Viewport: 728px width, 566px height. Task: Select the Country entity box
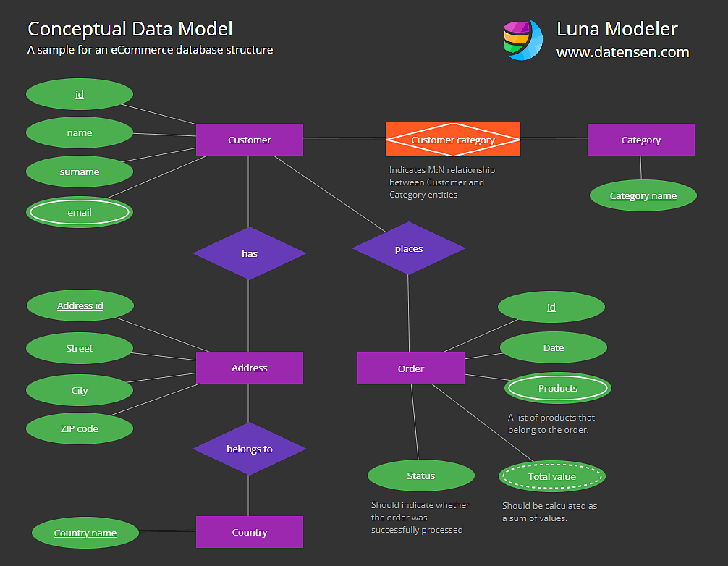(250, 532)
